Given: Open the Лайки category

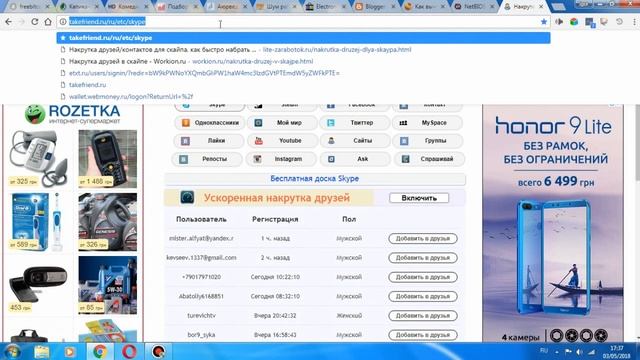Looking at the screenshot, I should (209, 140).
